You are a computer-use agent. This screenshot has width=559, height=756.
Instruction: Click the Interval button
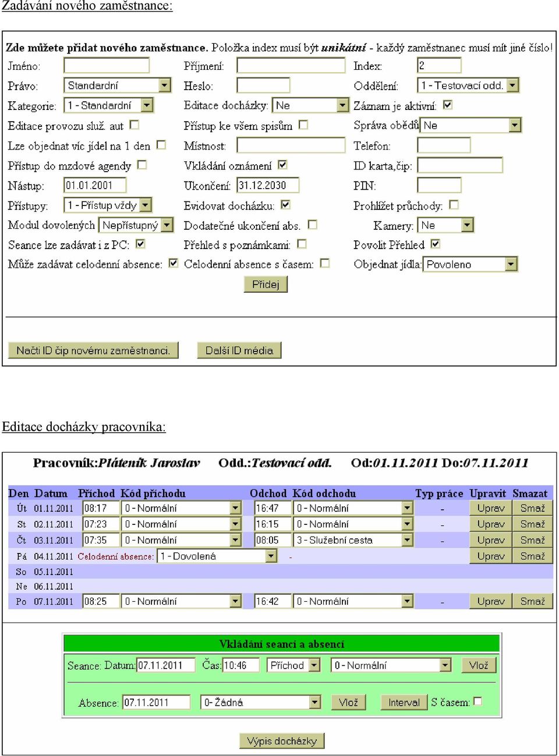(404, 702)
